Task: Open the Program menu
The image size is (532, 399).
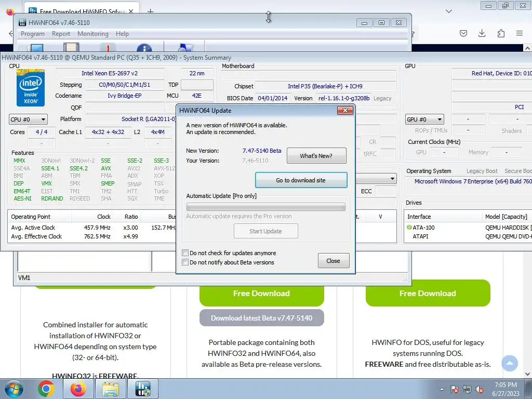Action: click(x=33, y=34)
